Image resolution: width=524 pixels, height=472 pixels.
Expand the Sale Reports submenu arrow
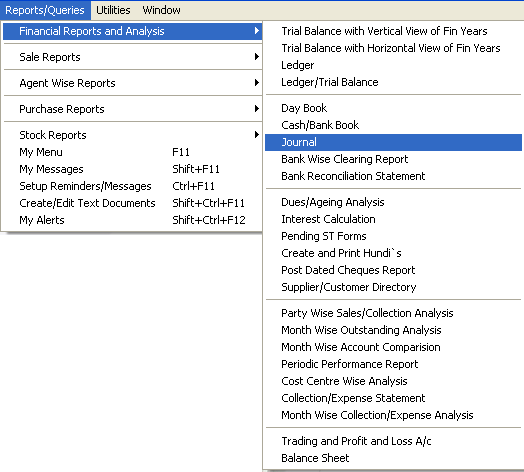point(256,57)
